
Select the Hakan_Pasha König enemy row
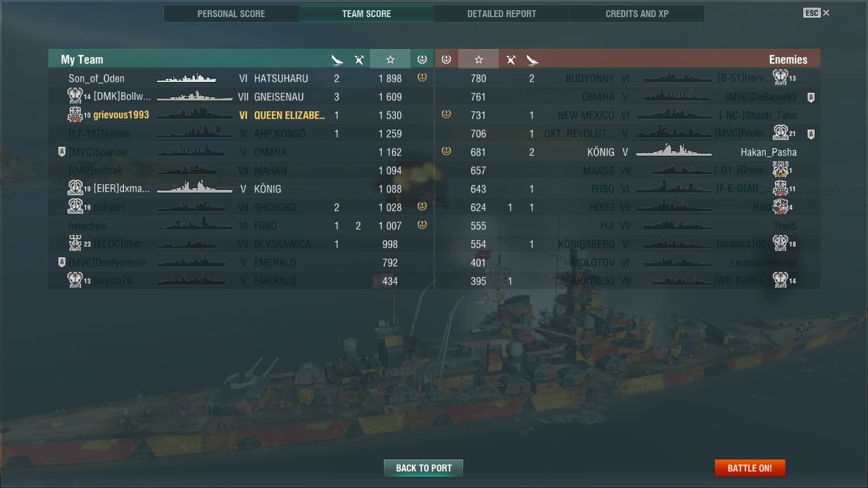coord(628,152)
